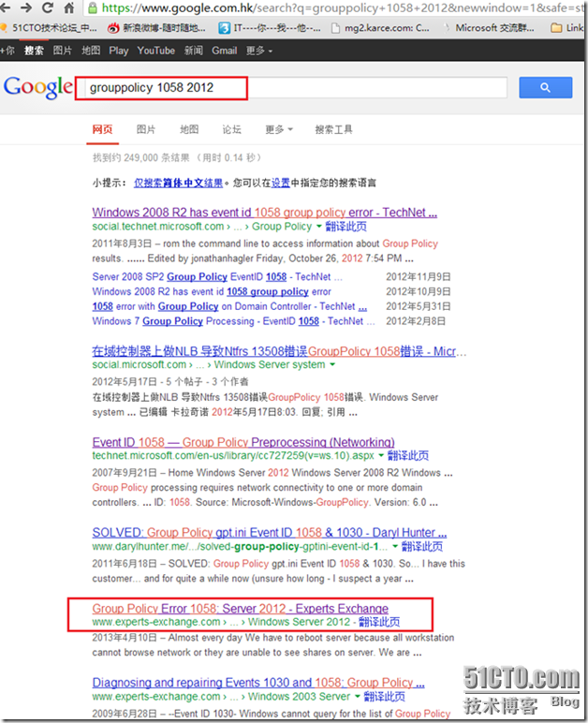Viewport: 588px width, 723px height.
Task: Click the browser forward arrow
Action: [26, 7]
